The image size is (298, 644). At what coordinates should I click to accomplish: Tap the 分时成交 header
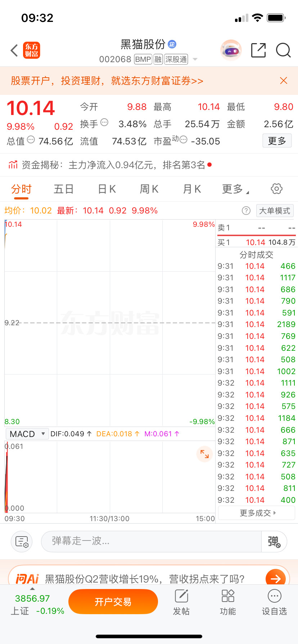pos(256,255)
